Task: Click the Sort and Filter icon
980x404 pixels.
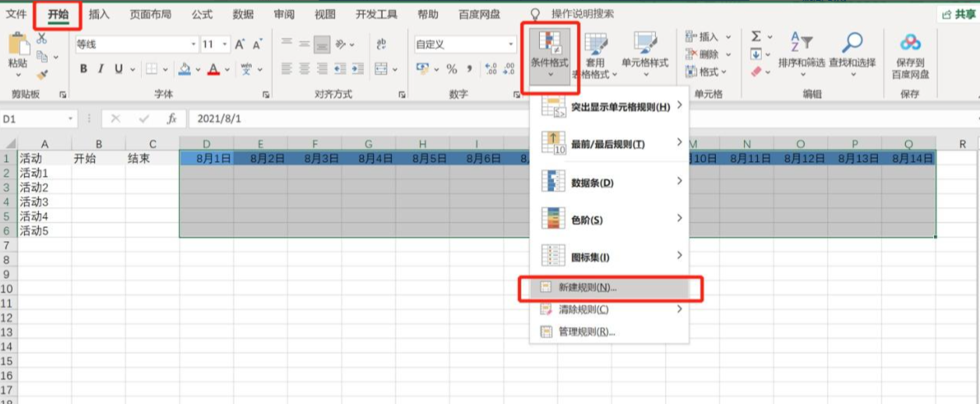Action: [x=802, y=42]
